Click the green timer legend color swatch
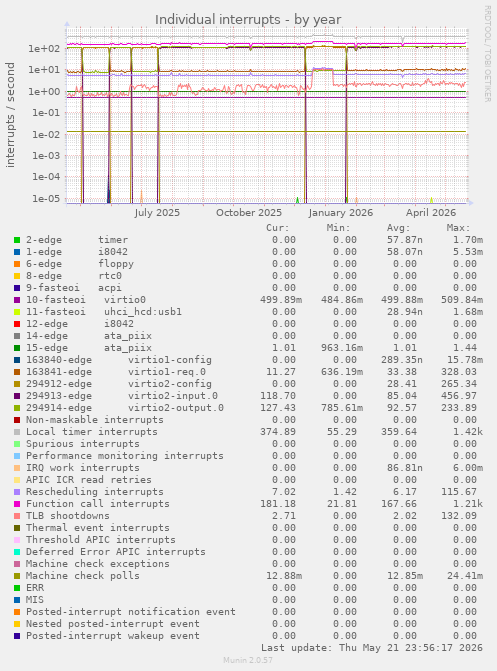This screenshot has width=497, height=671. point(17,240)
